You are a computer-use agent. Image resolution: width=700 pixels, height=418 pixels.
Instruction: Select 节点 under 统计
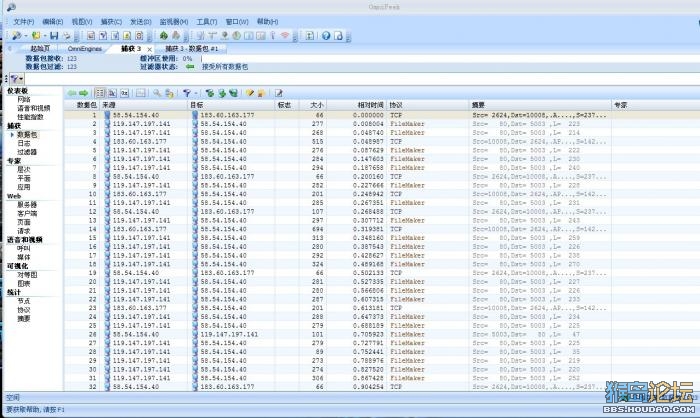[24, 301]
